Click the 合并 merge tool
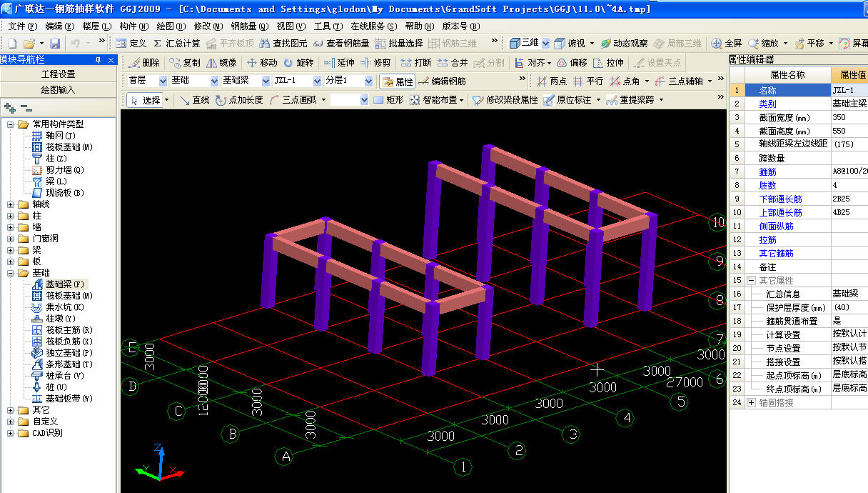The height and width of the screenshot is (493, 868). [453, 63]
